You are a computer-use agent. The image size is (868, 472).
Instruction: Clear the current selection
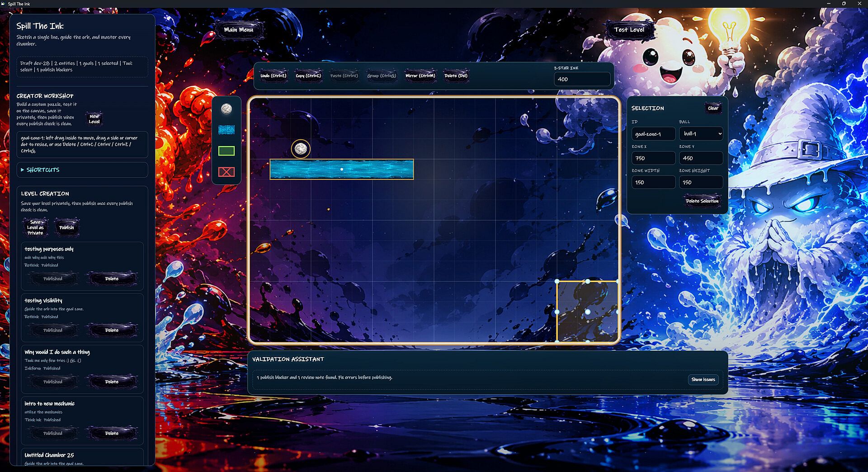(713, 108)
